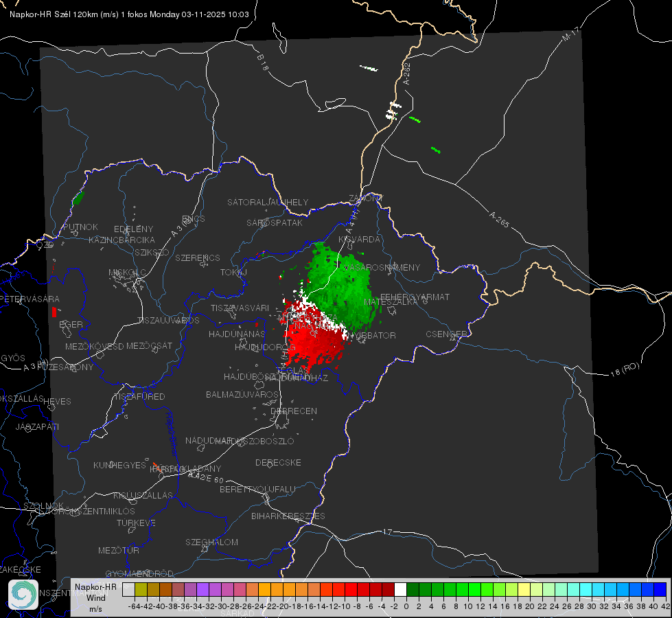The image size is (672, 618).
Task: Click the SZEGHALOM label
Action: click(x=211, y=542)
